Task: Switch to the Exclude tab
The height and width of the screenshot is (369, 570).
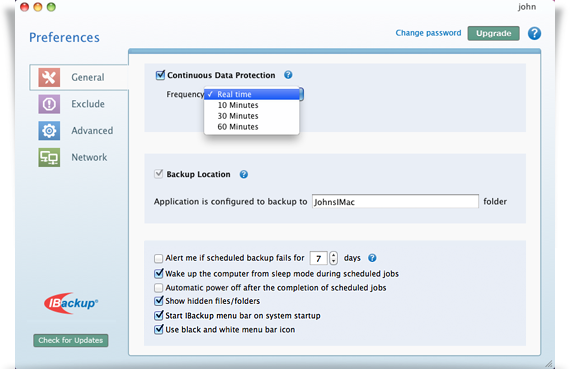Action: tap(79, 104)
